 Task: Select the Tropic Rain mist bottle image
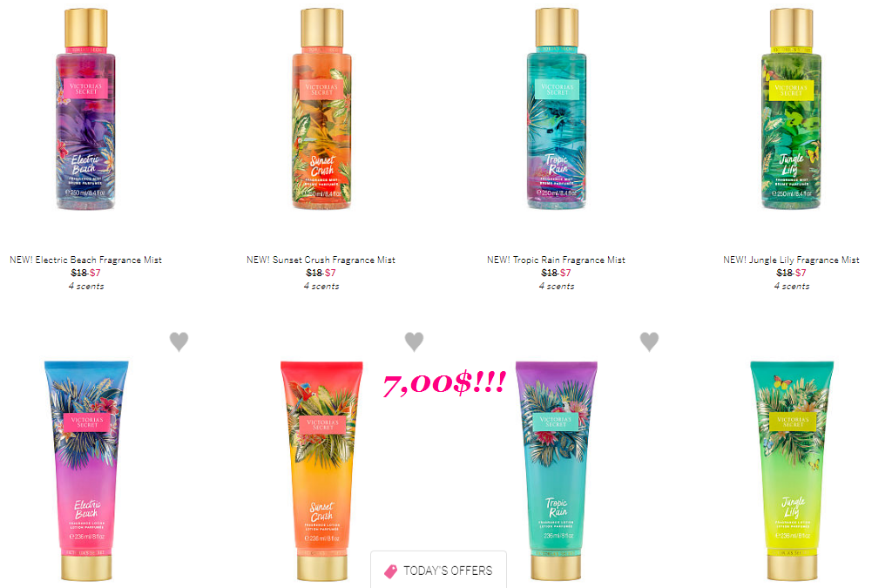pos(557,109)
